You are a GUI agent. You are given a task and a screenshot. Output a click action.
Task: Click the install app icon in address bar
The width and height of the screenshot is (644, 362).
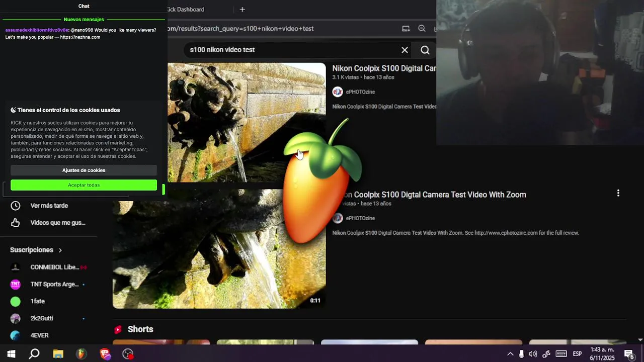click(x=406, y=29)
